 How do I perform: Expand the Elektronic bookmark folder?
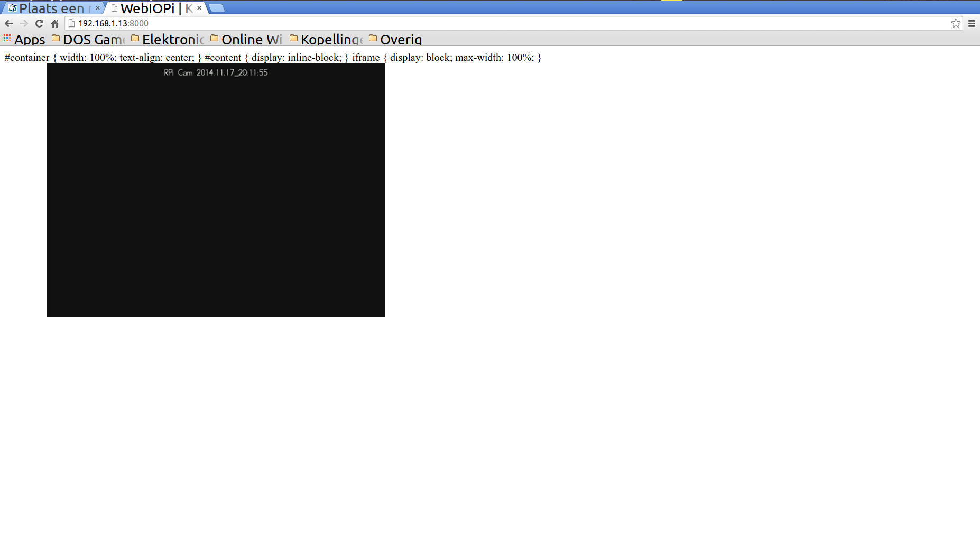tap(168, 40)
